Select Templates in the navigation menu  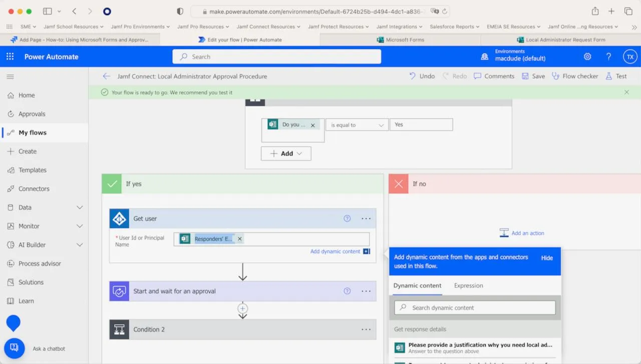33,170
